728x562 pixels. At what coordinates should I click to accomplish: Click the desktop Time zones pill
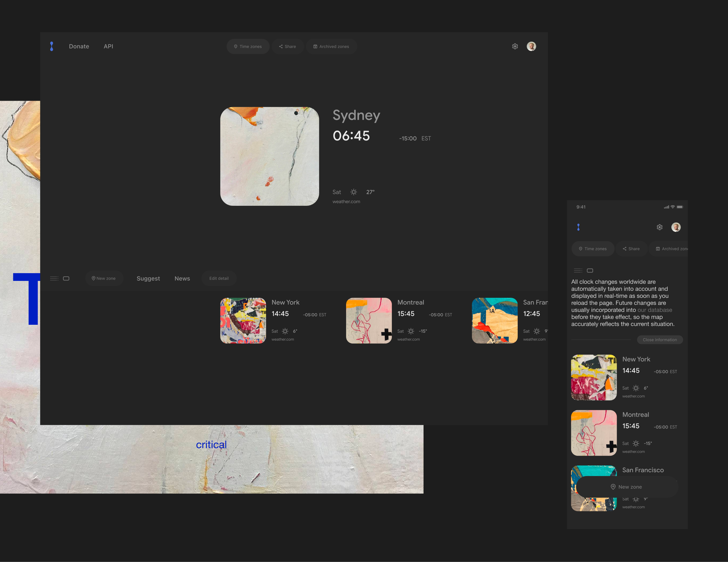(248, 47)
